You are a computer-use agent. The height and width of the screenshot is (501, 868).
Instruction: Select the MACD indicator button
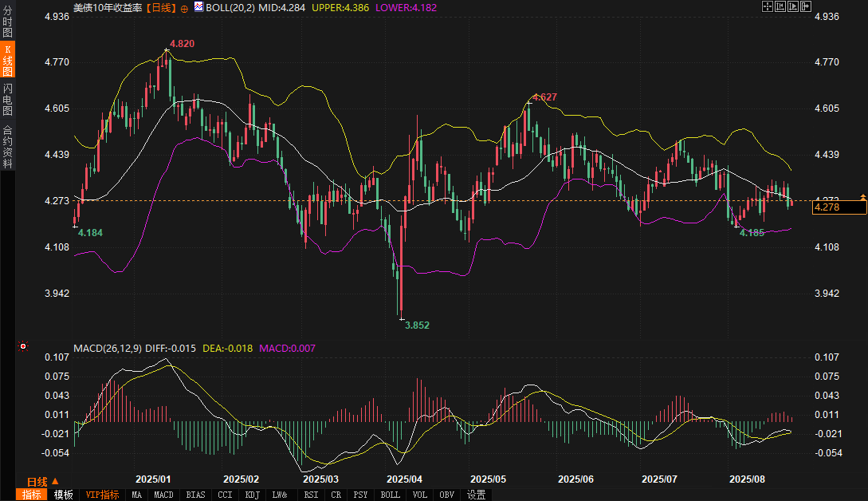tap(163, 495)
